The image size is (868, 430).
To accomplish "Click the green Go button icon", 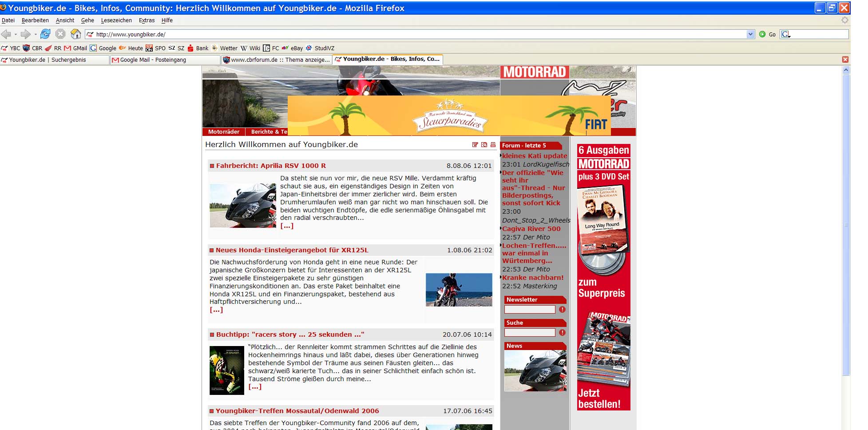I will 762,34.
